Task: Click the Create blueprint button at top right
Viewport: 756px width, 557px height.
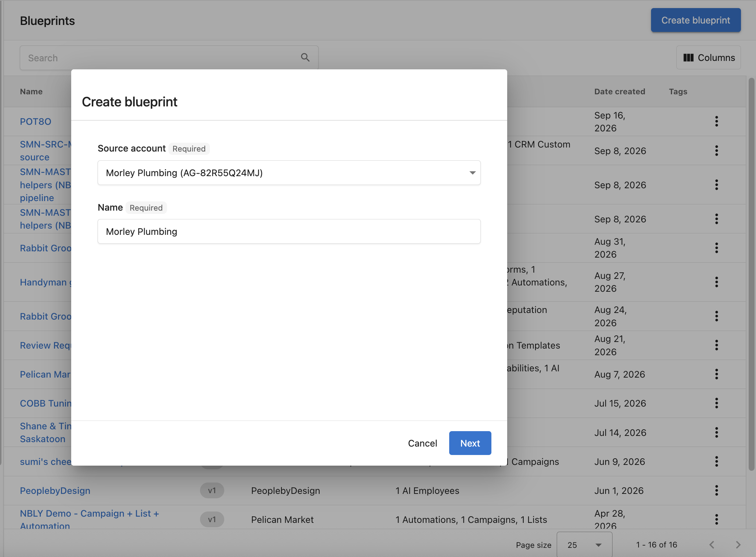Action: click(695, 20)
